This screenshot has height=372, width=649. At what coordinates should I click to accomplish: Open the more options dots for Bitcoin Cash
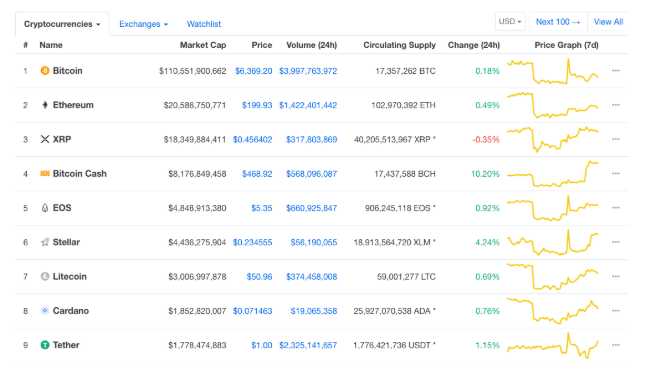pos(615,174)
